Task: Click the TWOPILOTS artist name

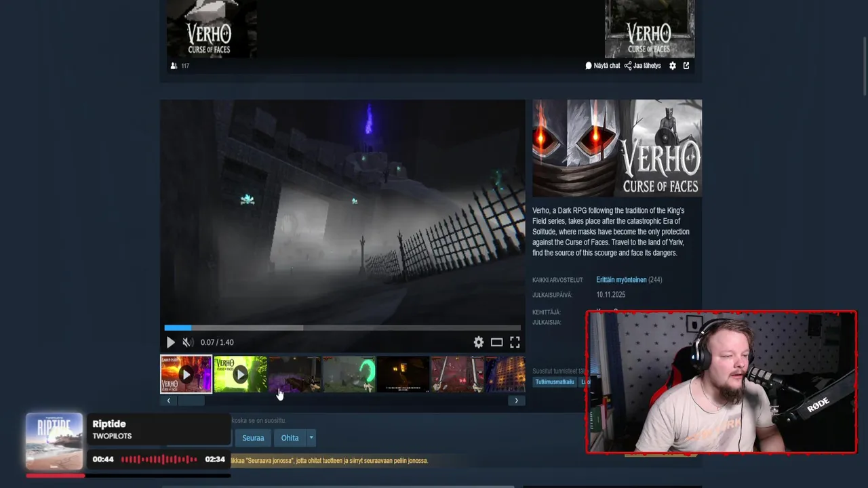Action: tap(112, 436)
